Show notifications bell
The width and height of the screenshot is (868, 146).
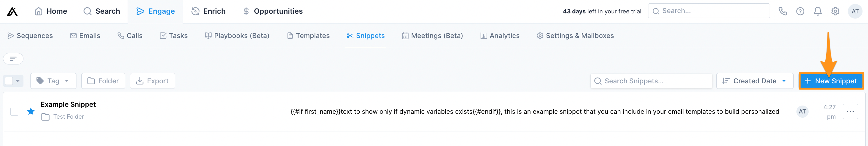click(x=817, y=12)
